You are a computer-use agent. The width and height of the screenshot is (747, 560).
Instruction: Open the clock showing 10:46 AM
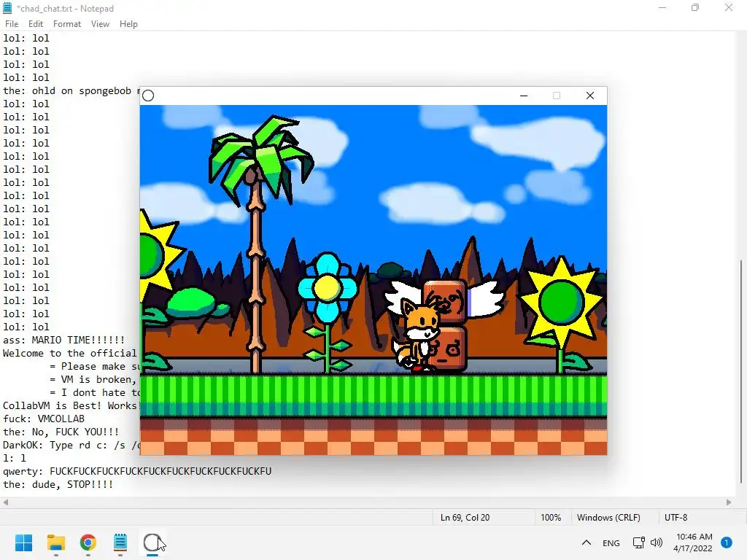tap(693, 542)
